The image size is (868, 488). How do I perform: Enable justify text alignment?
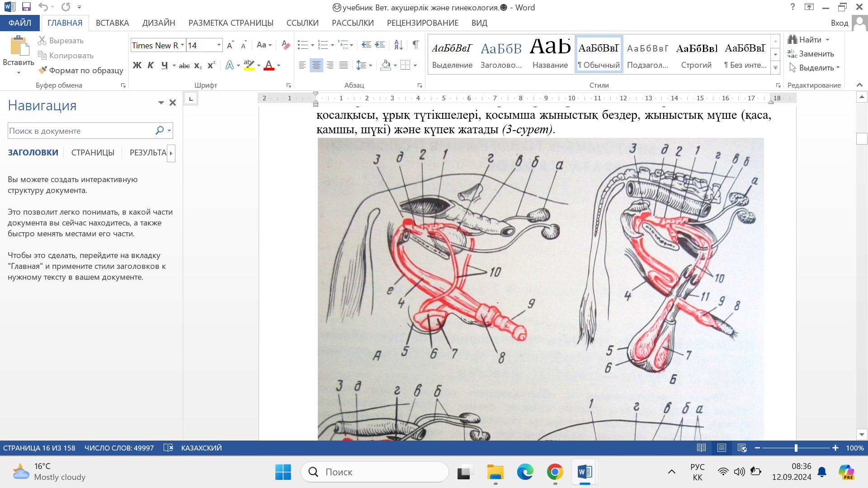click(x=344, y=66)
